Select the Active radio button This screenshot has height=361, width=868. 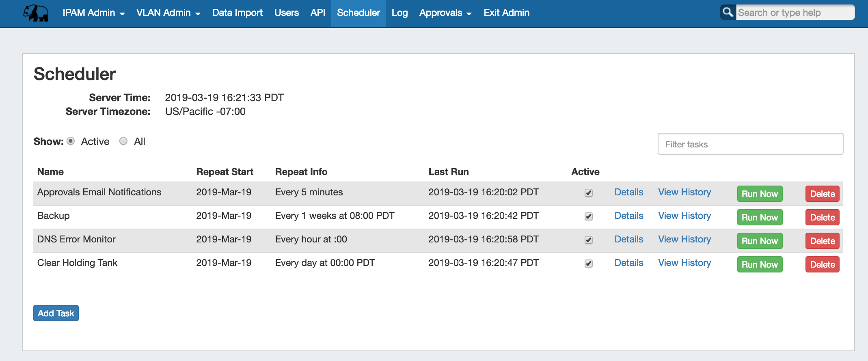[71, 141]
